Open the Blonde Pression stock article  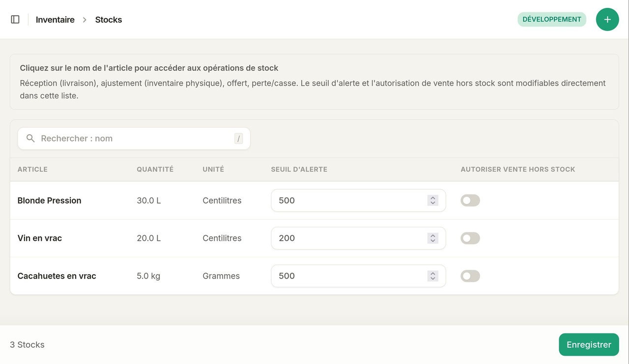tap(49, 200)
